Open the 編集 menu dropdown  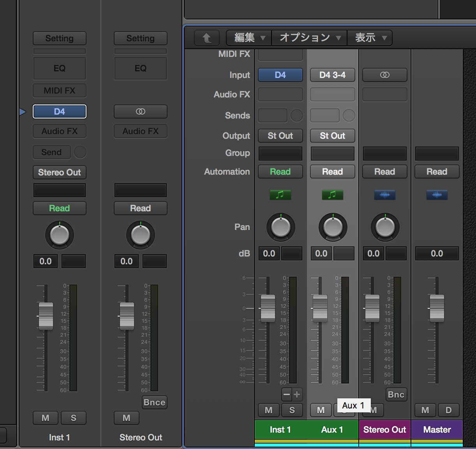coord(249,38)
